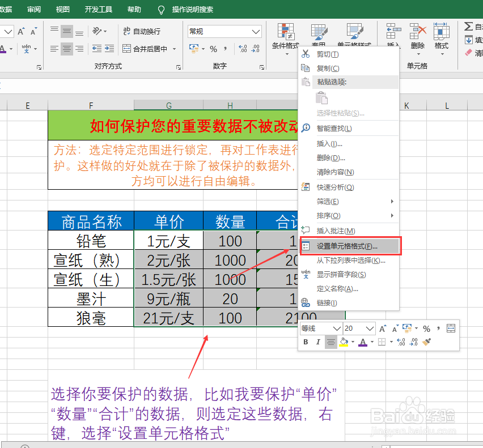Open the View tab (视图)
Screen dimensions: 483x448
62,9
